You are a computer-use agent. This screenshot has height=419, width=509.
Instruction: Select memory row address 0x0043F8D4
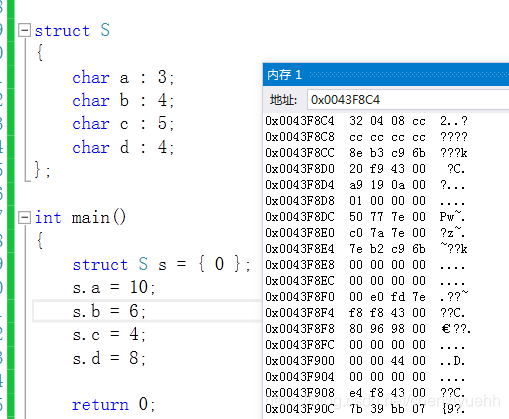tap(300, 185)
